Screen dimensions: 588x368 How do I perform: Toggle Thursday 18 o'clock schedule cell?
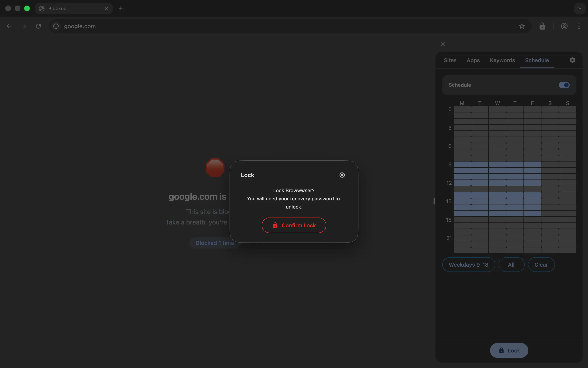tap(515, 220)
